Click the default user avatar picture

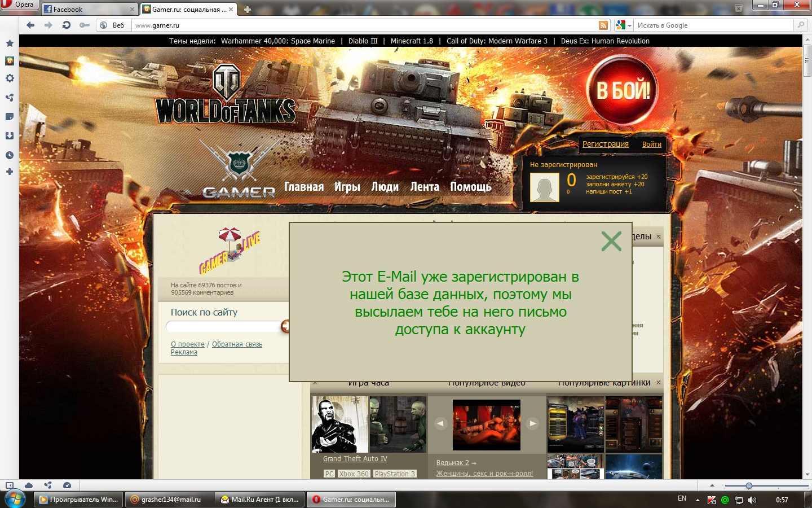[x=545, y=187]
